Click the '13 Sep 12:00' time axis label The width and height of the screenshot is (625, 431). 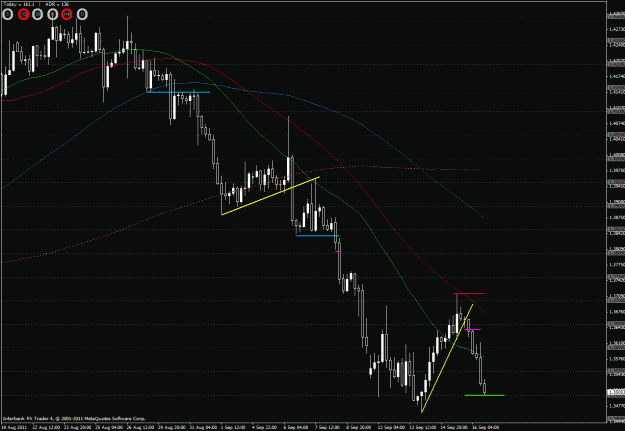[x=425, y=427]
